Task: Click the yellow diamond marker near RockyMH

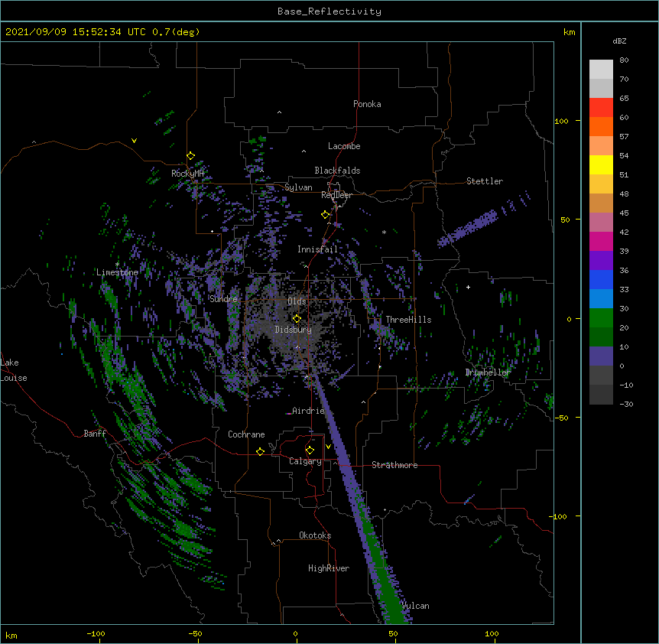Action: click(190, 156)
